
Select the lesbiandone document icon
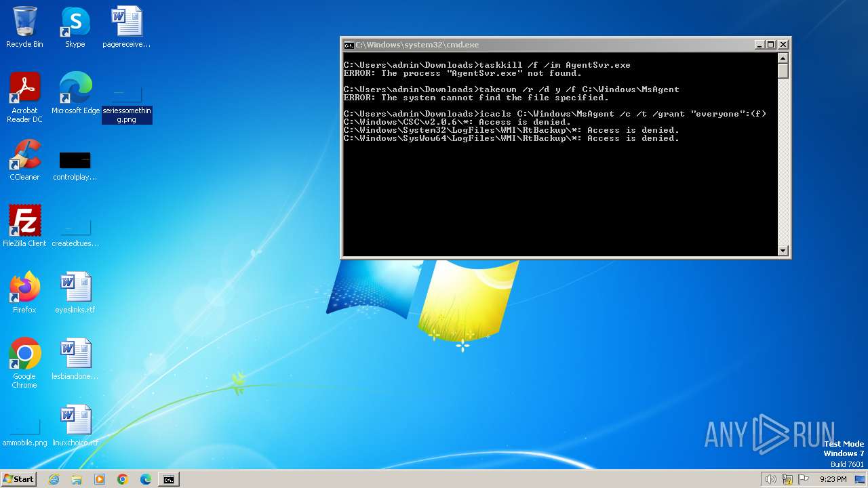tap(75, 359)
